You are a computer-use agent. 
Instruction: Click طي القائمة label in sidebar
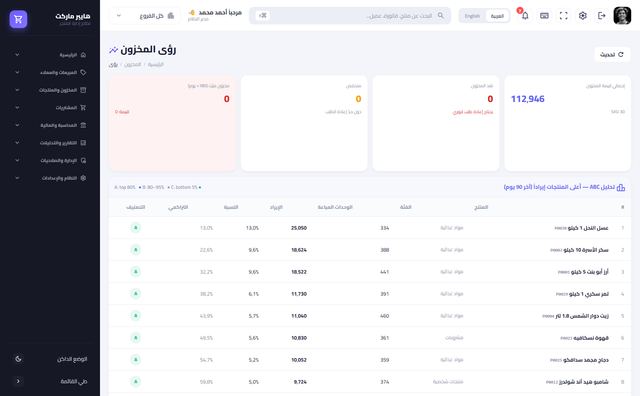[x=74, y=381]
